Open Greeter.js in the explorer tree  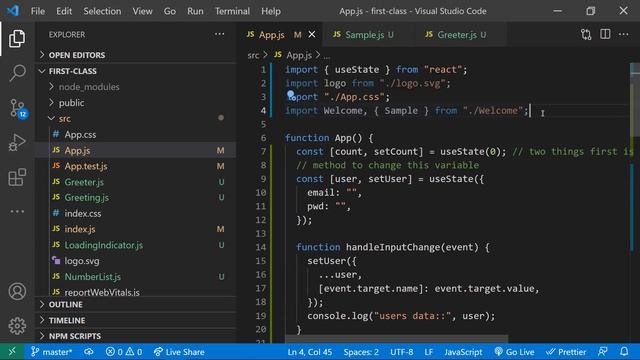coord(137,182)
